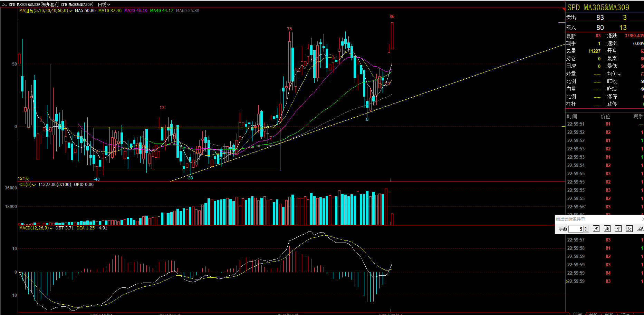The height and width of the screenshot is (315, 644).
Task: Click the 买 (buy) order icon
Action: click(596, 229)
